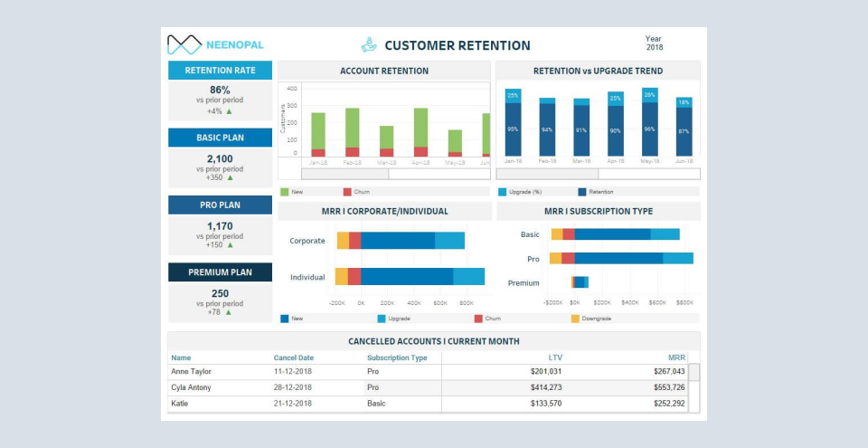Click the green arrow beside +350

[x=231, y=178]
